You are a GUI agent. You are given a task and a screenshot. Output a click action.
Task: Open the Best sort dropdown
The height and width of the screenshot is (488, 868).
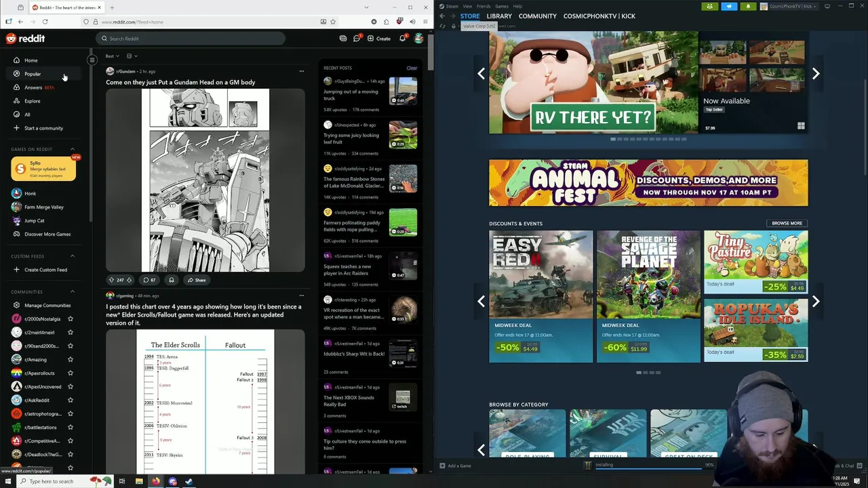[x=112, y=56]
